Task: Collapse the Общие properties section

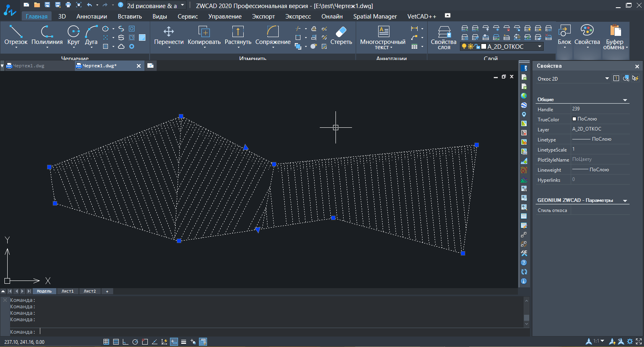Action: pos(625,100)
